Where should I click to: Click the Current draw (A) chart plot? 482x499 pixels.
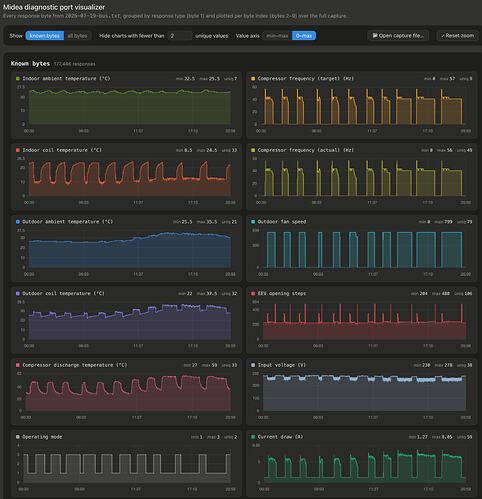tap(364, 464)
